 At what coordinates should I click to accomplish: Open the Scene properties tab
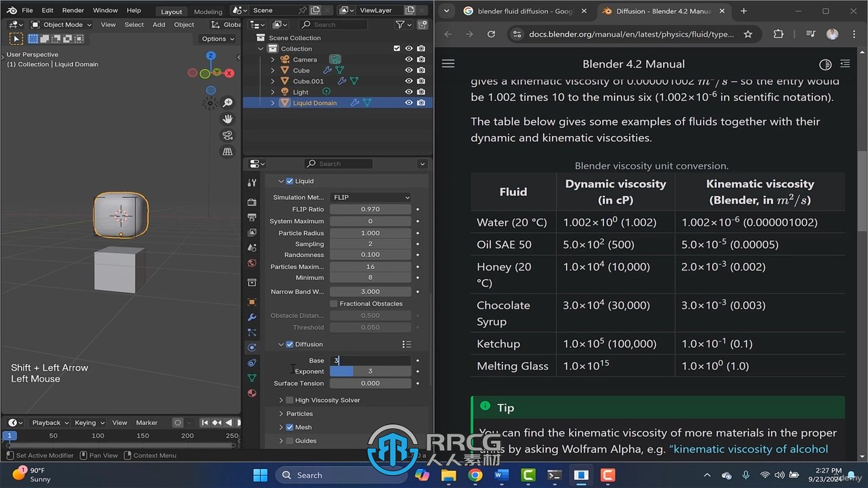tap(252, 248)
